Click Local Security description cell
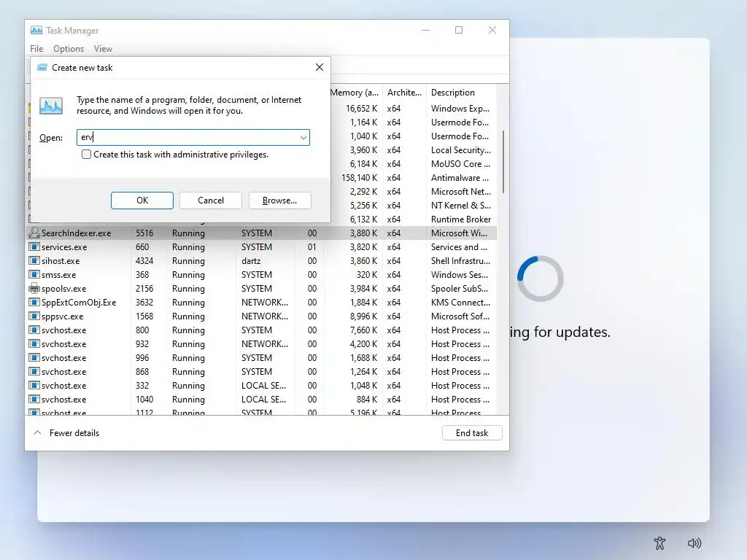Image resolution: width=747 pixels, height=560 pixels. 461,150
